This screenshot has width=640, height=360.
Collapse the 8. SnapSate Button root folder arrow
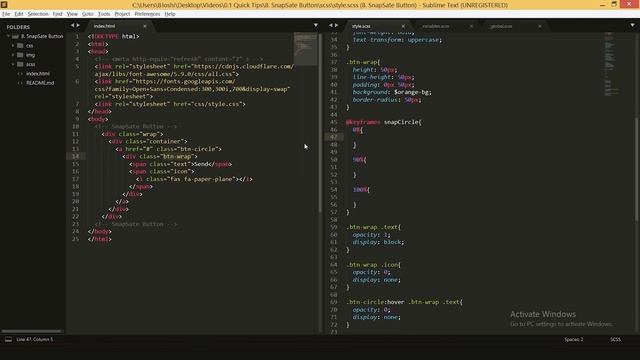[x=8, y=36]
